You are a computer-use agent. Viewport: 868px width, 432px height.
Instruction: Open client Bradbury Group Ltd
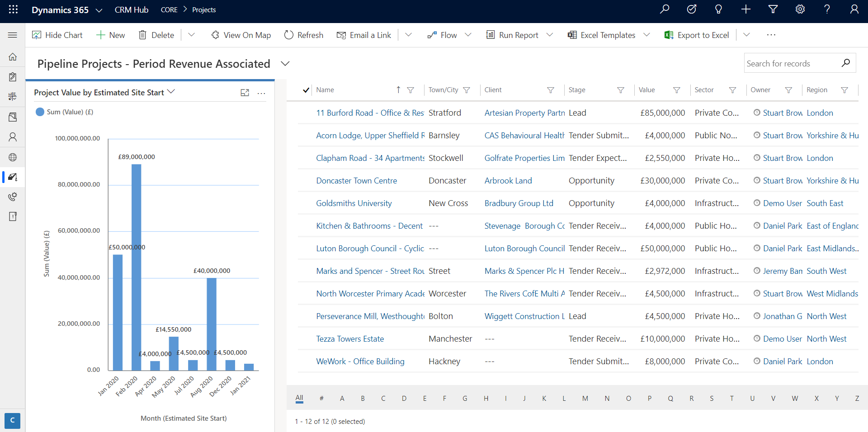519,203
